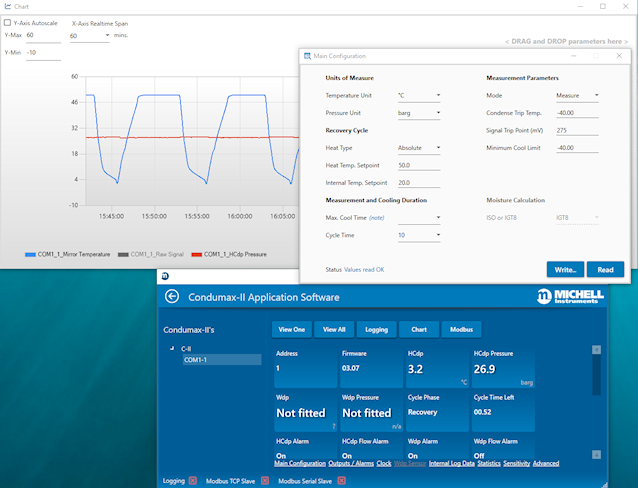Click the Logging status red X icon
The width and height of the screenshot is (638, 488).
[x=193, y=481]
